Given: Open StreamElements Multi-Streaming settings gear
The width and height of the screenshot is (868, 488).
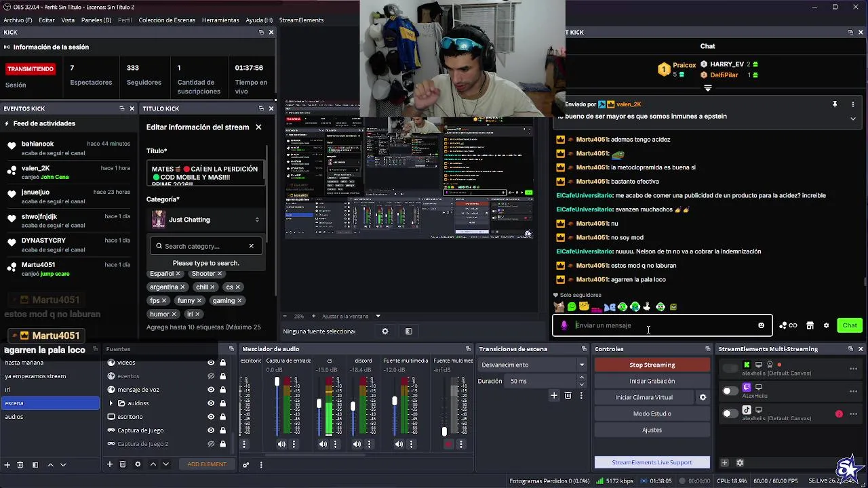Looking at the screenshot, I should tap(740, 463).
